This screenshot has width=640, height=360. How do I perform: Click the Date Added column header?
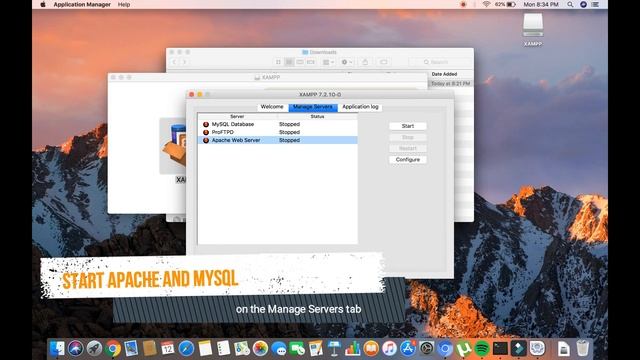click(x=444, y=74)
